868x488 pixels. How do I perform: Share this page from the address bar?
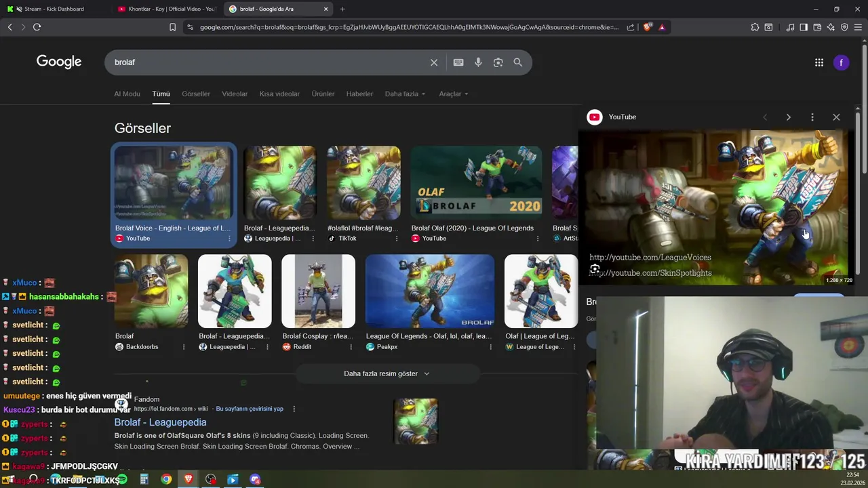pos(631,27)
